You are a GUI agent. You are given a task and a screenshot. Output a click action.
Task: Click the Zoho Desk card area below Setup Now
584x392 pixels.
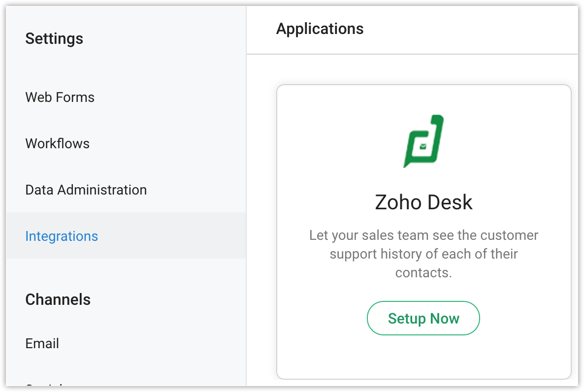pyautogui.click(x=423, y=357)
